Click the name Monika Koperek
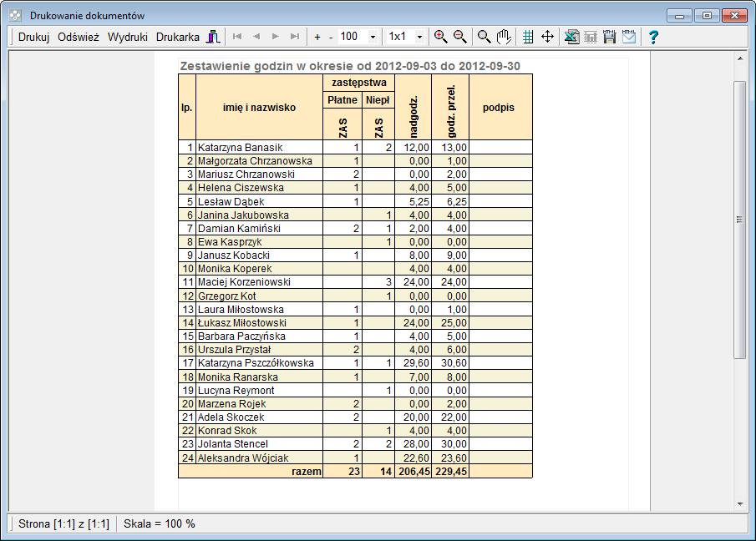The height and width of the screenshot is (541, 756). (235, 269)
